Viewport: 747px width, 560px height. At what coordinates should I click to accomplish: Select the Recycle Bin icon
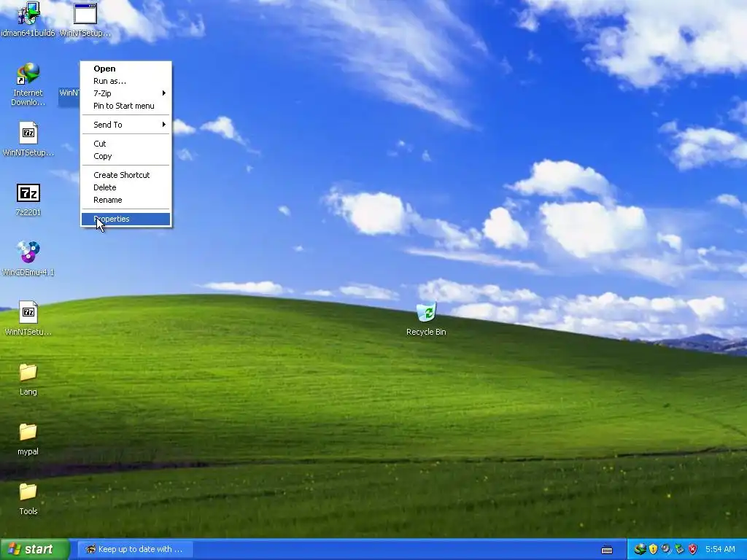click(426, 319)
